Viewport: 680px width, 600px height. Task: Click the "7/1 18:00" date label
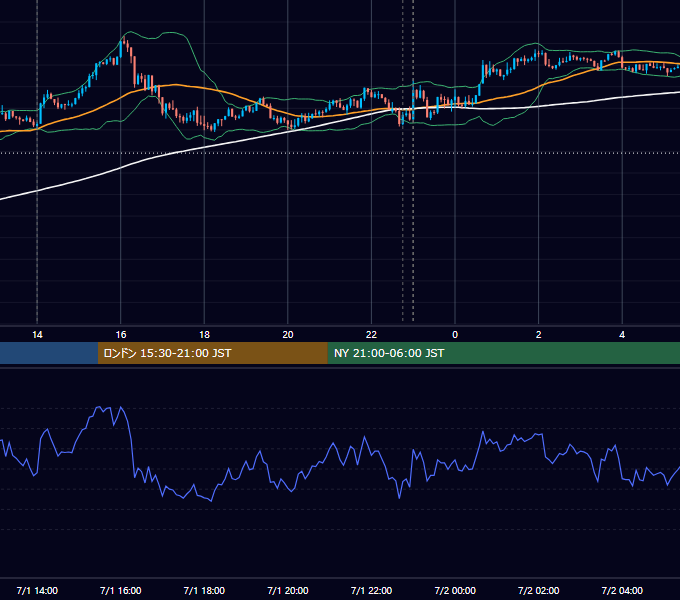[204, 591]
